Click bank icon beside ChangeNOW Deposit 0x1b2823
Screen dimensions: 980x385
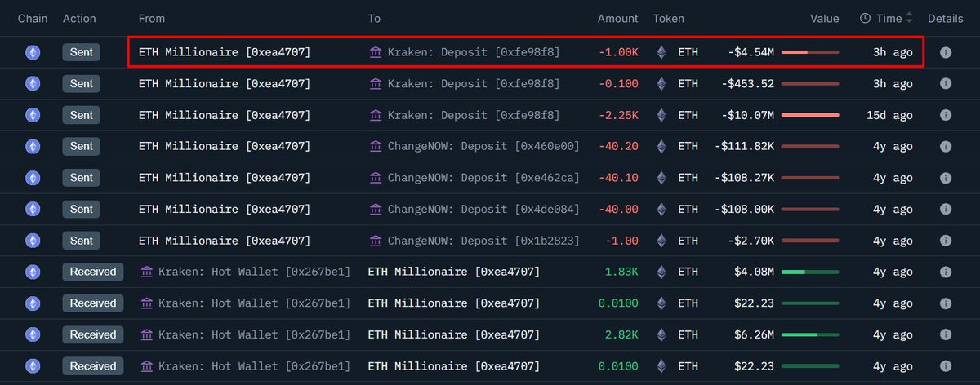coord(376,241)
